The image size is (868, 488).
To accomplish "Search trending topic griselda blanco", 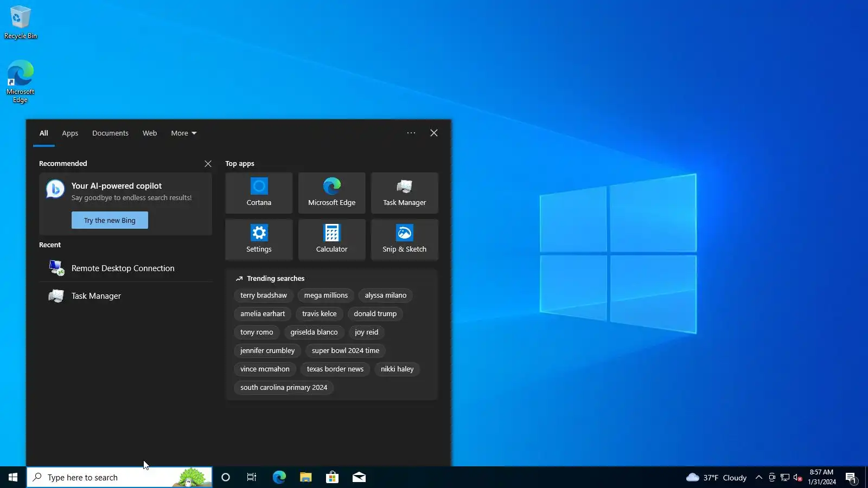I will point(314,332).
